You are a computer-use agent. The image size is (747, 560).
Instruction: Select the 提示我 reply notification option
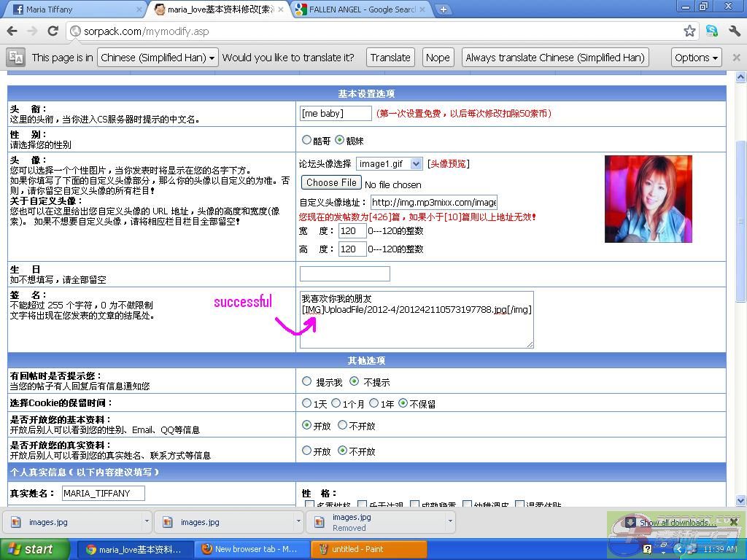click(307, 381)
